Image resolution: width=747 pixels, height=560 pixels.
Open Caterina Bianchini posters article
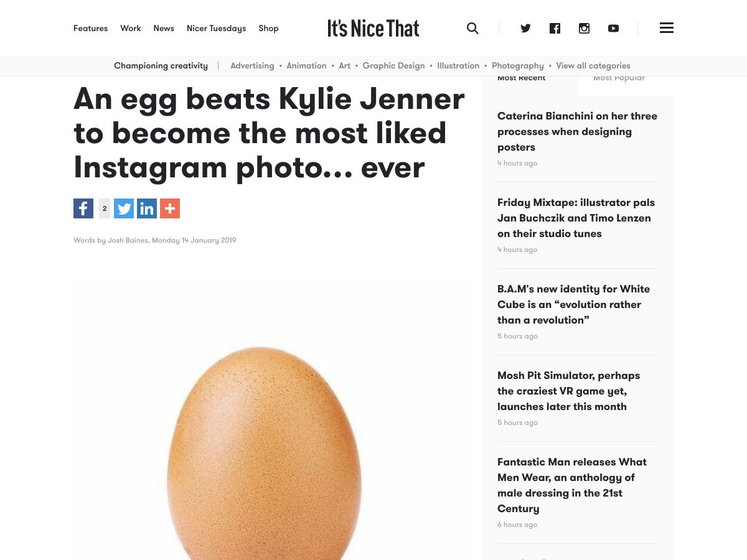tap(577, 131)
